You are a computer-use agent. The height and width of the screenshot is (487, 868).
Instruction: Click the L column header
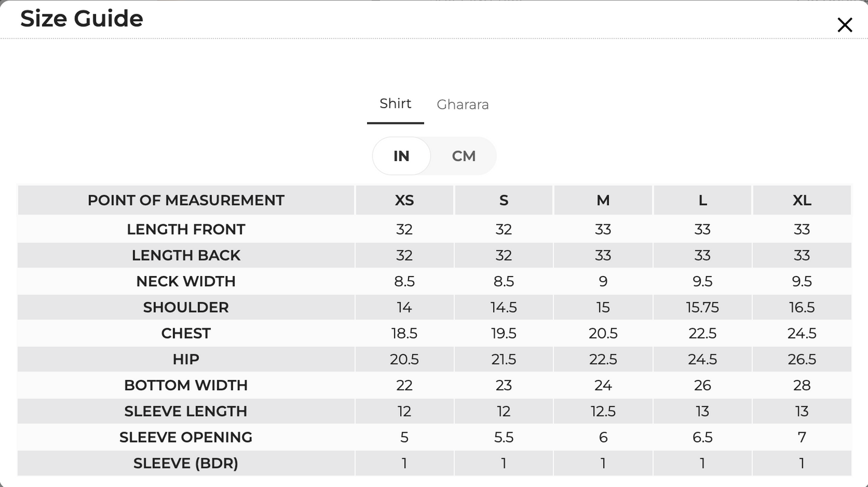point(702,200)
